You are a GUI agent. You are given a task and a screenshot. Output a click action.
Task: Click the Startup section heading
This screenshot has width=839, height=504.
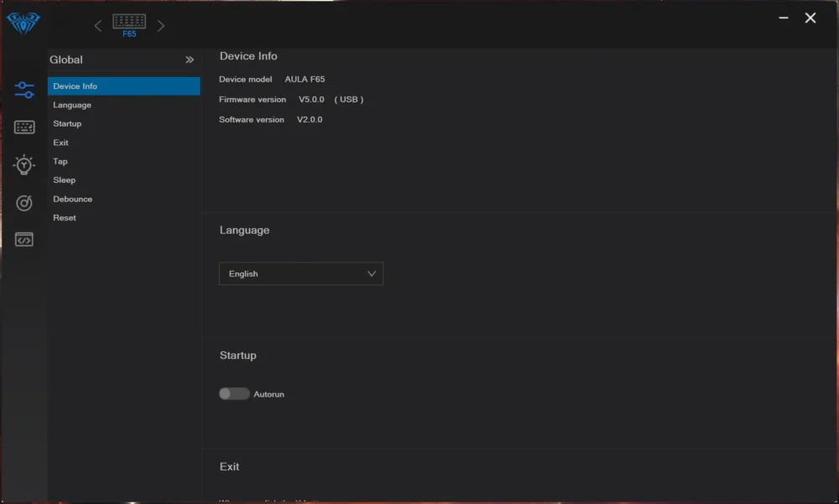pos(238,356)
